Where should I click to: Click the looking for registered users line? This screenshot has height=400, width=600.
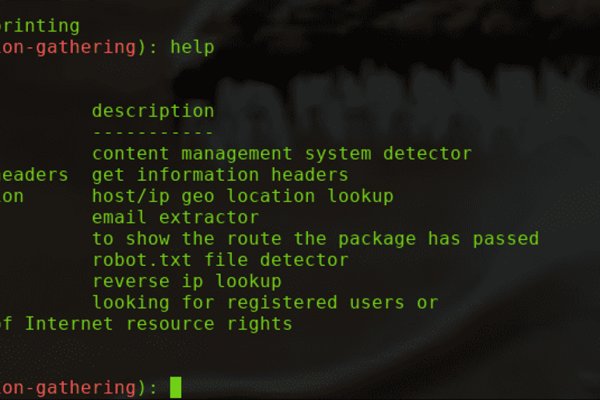click(x=264, y=303)
